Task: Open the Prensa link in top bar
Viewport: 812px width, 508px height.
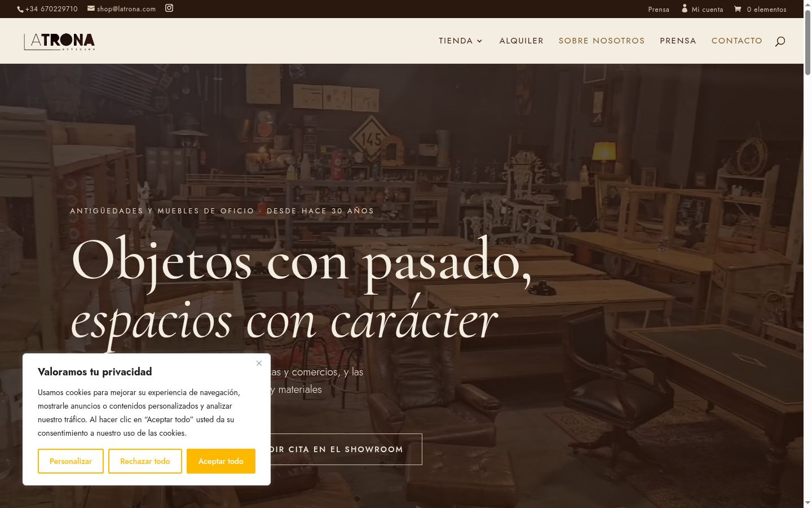Action: click(659, 10)
